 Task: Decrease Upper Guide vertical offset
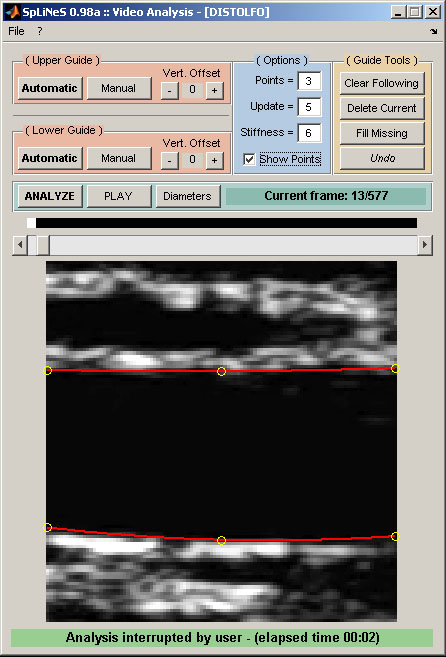coord(170,91)
